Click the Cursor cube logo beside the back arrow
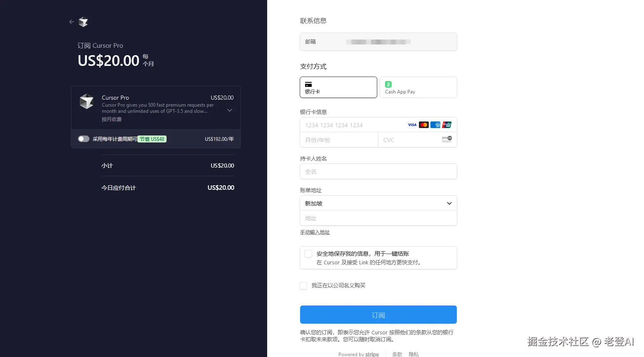644x357 pixels. point(83,22)
